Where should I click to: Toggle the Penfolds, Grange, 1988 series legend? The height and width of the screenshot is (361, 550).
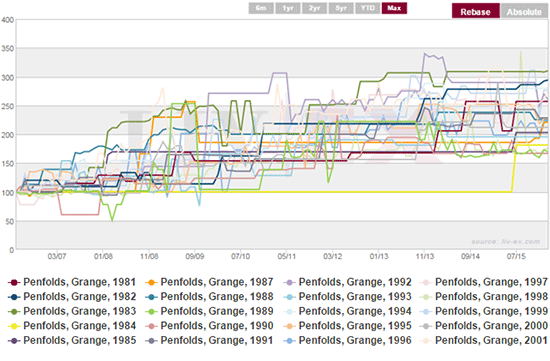[209, 296]
